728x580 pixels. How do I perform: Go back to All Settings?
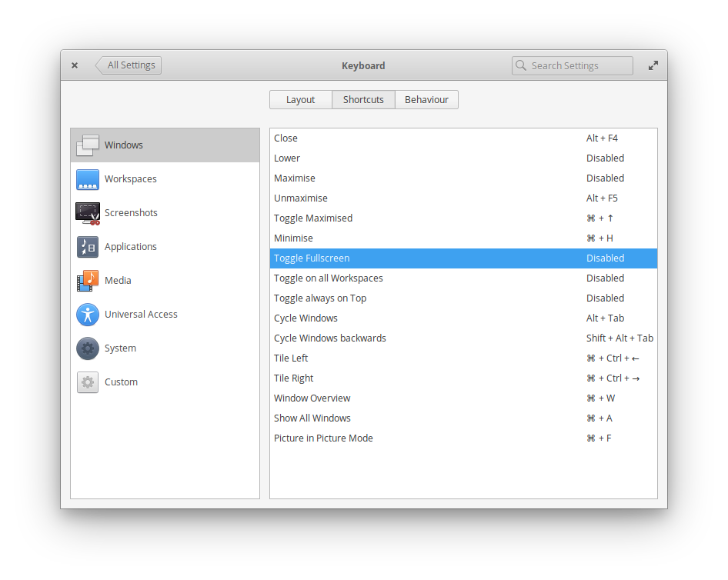129,65
